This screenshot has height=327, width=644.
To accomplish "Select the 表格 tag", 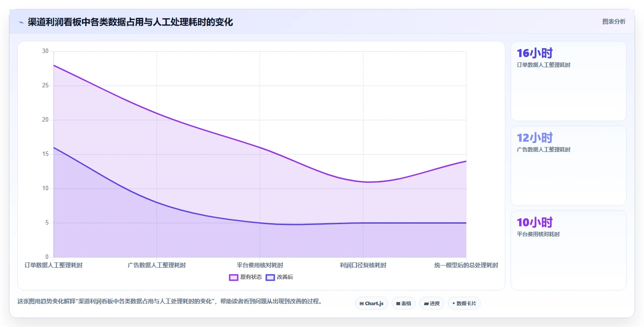I will (x=404, y=303).
